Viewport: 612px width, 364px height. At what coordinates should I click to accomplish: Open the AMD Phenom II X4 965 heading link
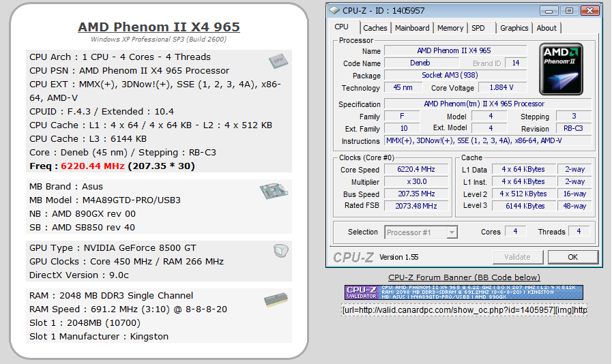(159, 27)
